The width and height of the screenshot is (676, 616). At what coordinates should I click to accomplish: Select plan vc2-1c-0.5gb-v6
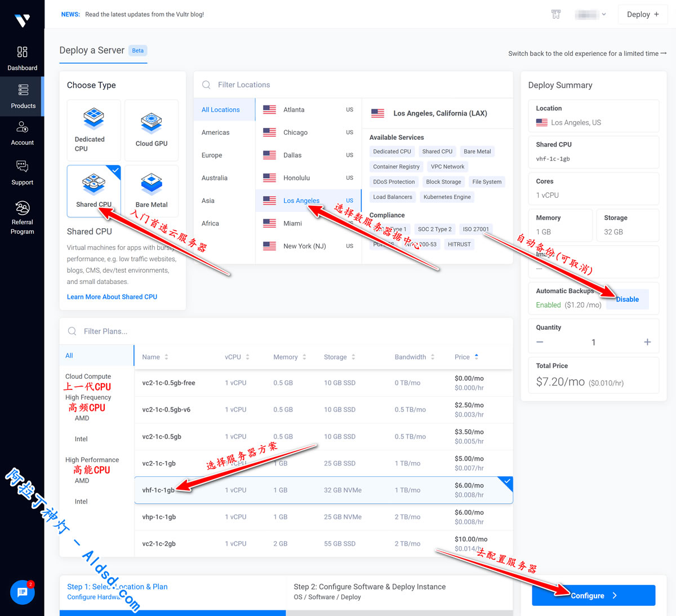[323, 410]
